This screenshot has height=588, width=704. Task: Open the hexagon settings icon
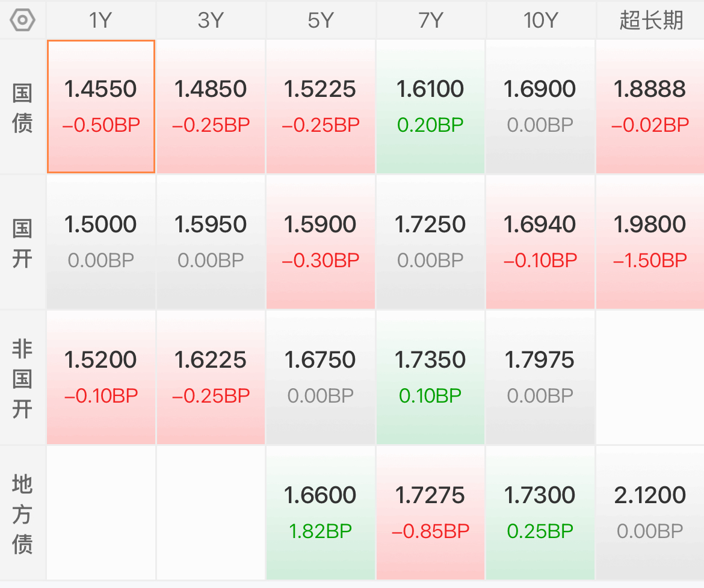22,20
